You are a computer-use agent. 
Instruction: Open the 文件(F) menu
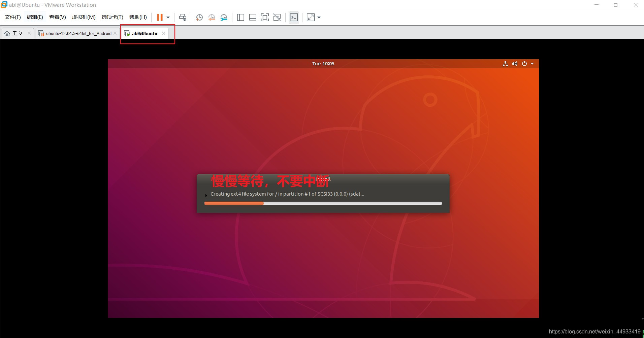coord(13,17)
